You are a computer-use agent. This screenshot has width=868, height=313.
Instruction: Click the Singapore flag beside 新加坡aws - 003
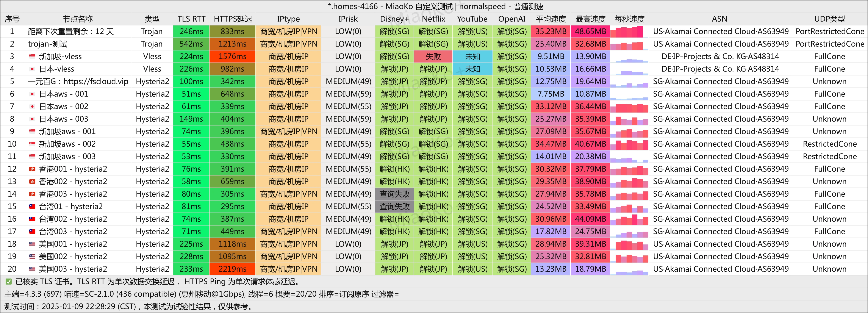[32, 156]
